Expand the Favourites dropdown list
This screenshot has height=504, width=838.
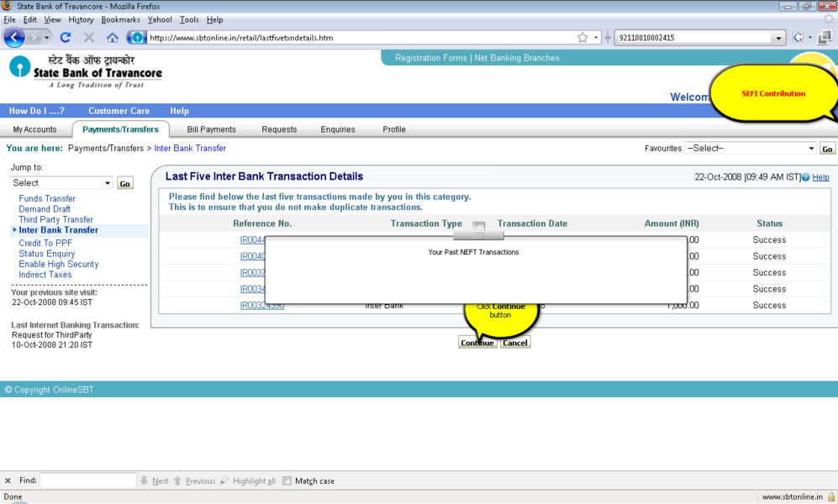click(x=751, y=149)
